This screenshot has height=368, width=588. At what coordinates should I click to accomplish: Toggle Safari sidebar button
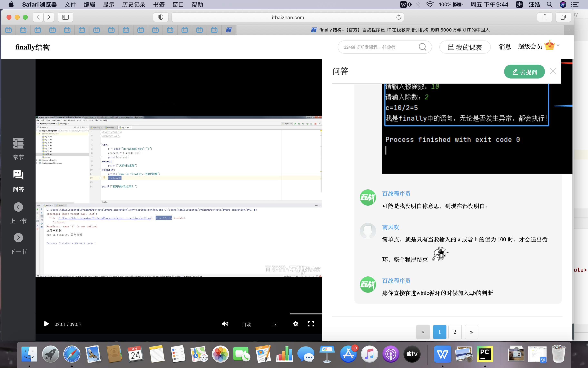pos(66,17)
